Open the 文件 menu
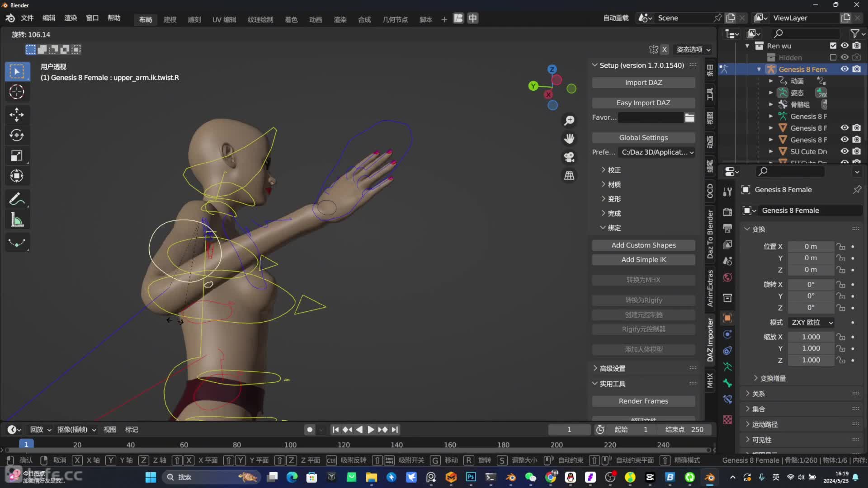 point(27,18)
